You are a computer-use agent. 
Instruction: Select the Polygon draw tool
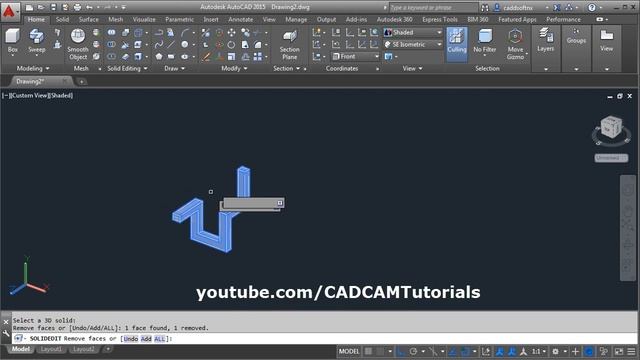pos(159,57)
